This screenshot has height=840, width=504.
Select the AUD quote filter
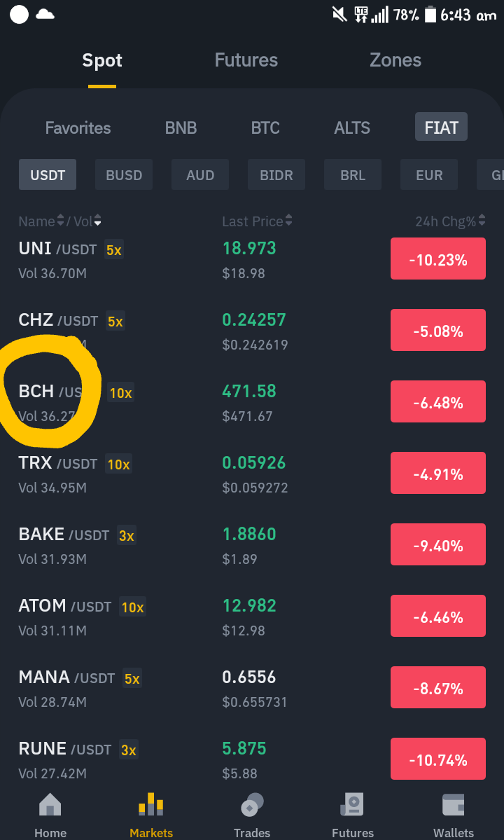pos(200,174)
